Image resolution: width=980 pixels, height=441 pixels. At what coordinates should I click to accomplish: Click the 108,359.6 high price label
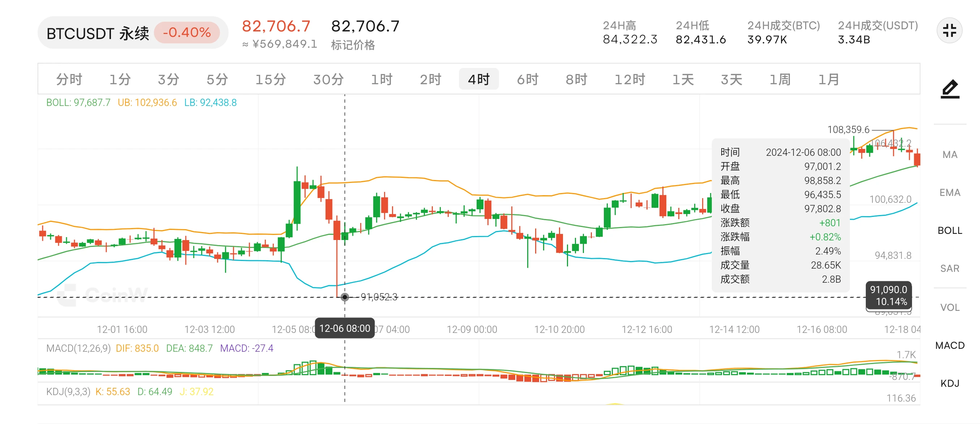[x=848, y=130]
